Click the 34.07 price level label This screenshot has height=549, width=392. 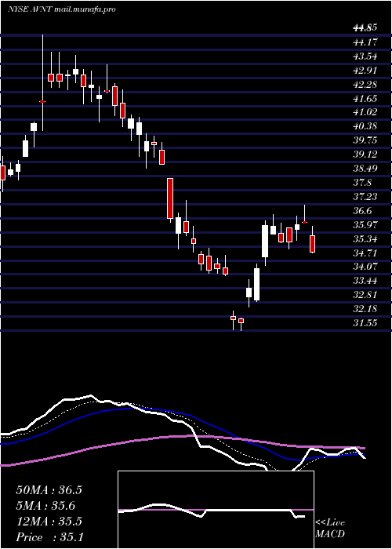click(x=365, y=267)
